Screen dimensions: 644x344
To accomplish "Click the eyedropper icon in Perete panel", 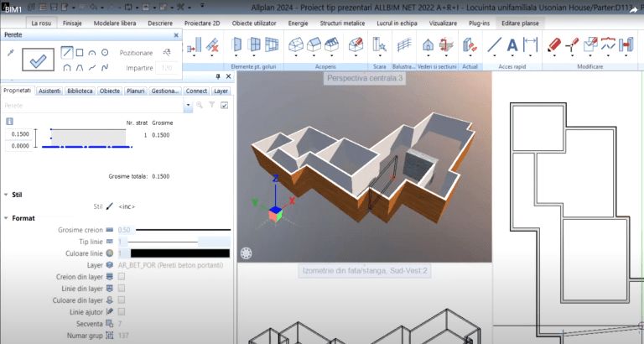I will coord(11,52).
